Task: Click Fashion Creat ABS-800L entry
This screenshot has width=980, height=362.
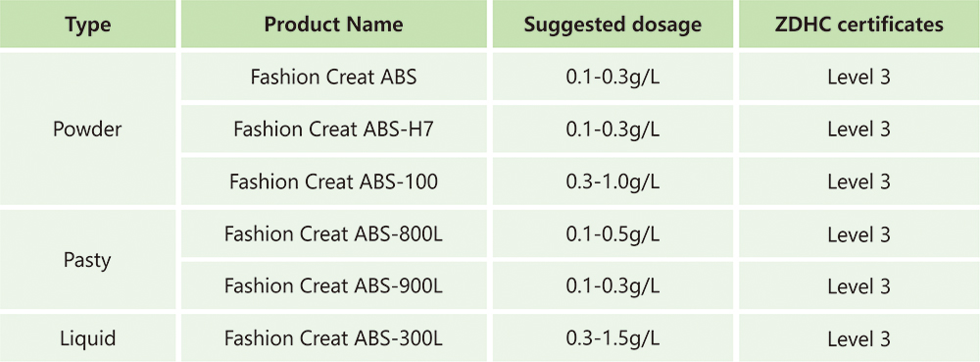Action: pyautogui.click(x=334, y=233)
